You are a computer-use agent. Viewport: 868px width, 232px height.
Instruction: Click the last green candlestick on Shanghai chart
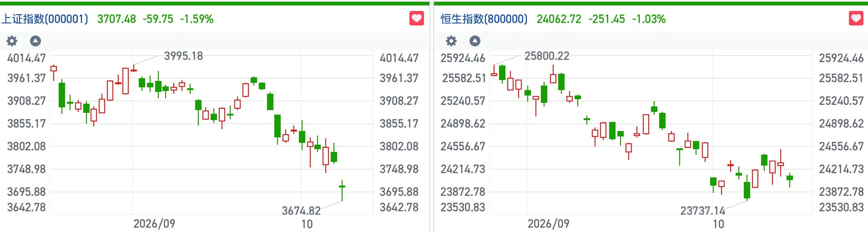(x=342, y=190)
